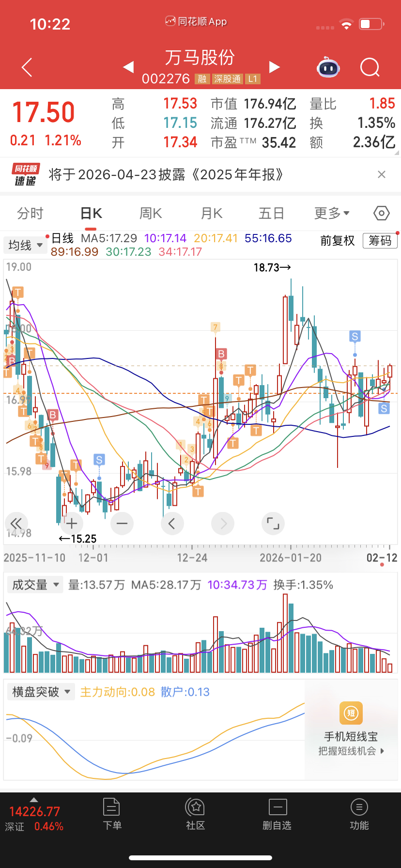Open stock search with the magnifier icon

(x=370, y=67)
